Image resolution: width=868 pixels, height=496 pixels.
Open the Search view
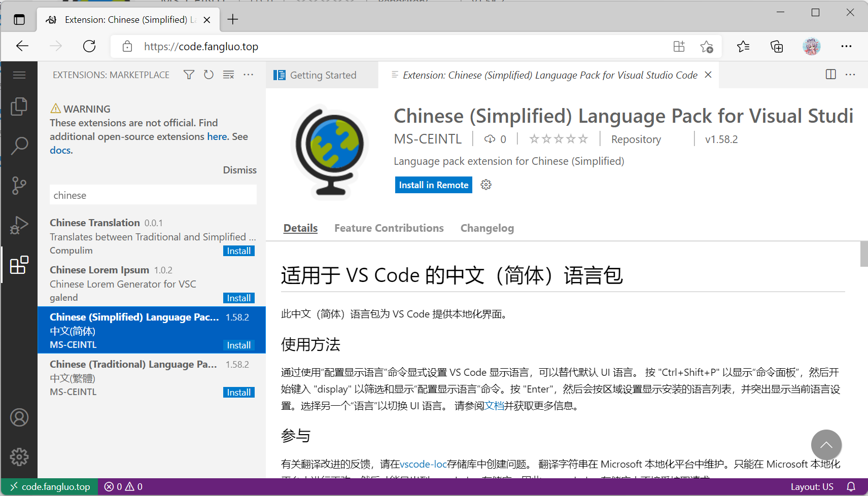point(19,146)
